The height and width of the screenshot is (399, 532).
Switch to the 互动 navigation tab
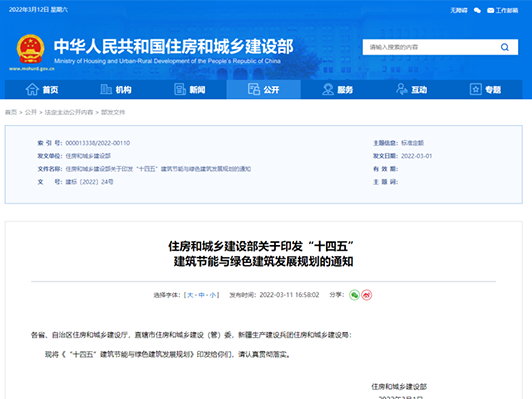[412, 90]
